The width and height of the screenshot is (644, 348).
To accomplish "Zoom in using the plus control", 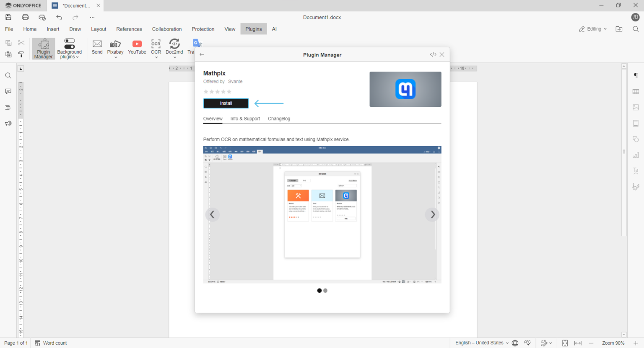I will point(636,343).
